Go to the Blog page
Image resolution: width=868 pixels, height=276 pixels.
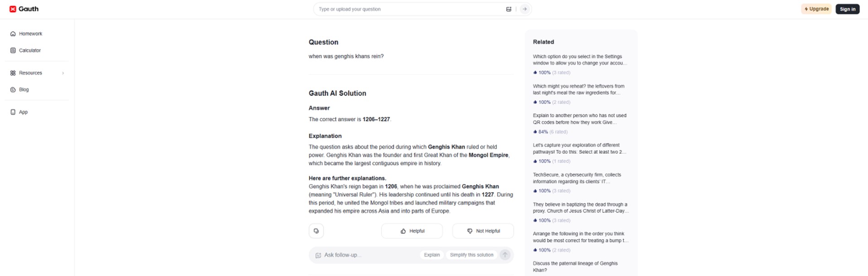tap(24, 90)
